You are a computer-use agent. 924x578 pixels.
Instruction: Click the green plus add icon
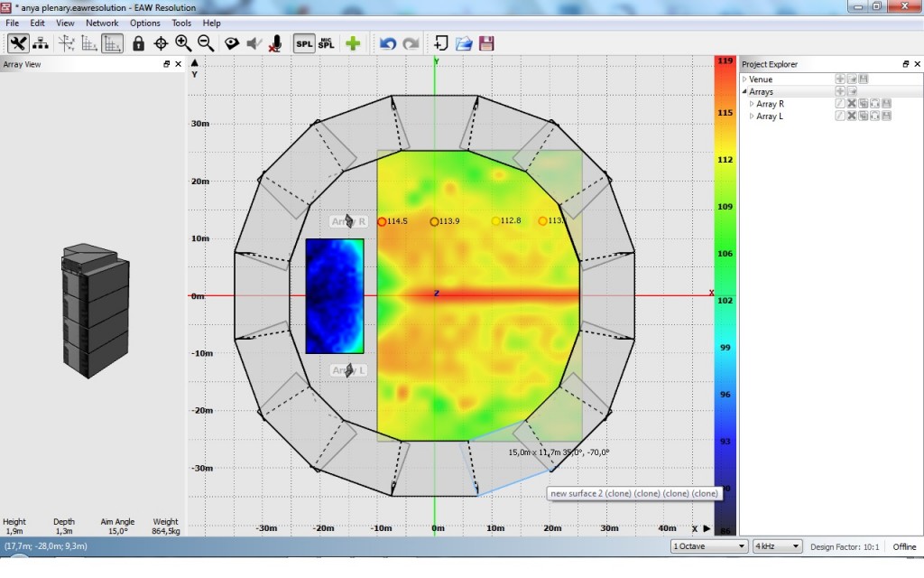pyautogui.click(x=353, y=43)
